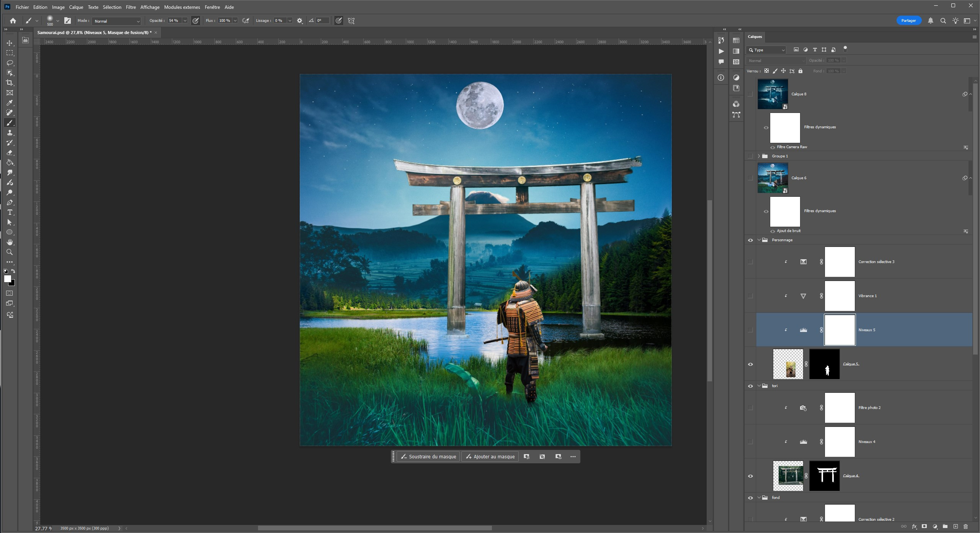Click the foreground color swatch
The height and width of the screenshot is (533, 980).
click(x=7, y=279)
